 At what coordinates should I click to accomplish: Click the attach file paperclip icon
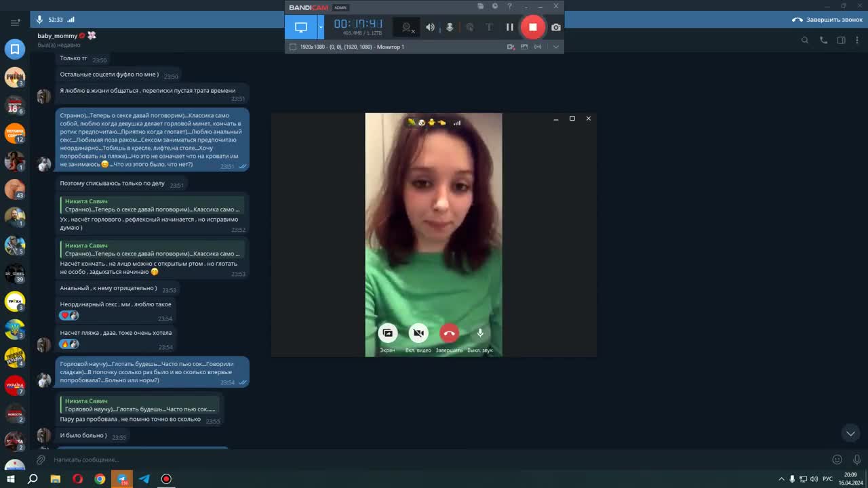tap(41, 460)
